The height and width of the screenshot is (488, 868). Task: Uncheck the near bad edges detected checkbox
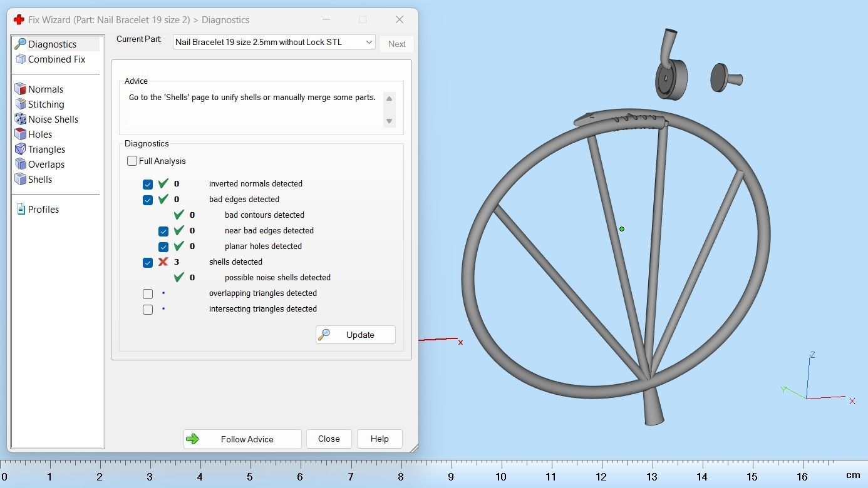pyautogui.click(x=163, y=231)
